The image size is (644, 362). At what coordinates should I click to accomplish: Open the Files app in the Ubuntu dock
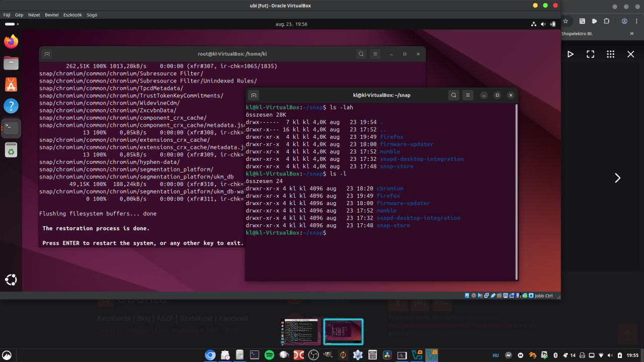tap(11, 63)
